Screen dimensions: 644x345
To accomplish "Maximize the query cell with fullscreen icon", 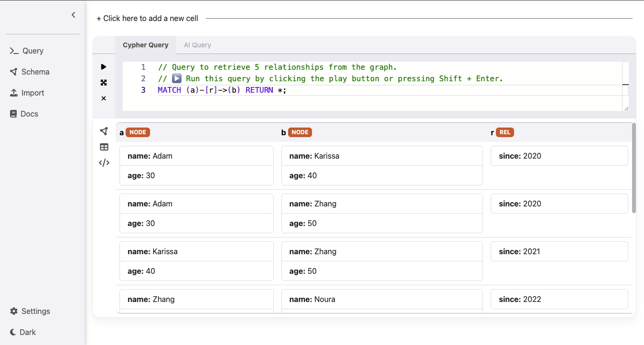I will [x=104, y=83].
